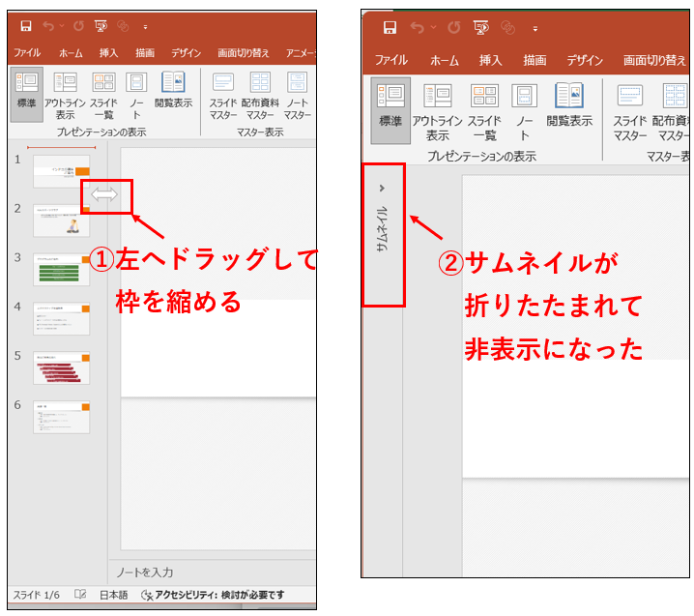Click vertical サムネイル label in collapsed pane

click(x=383, y=229)
